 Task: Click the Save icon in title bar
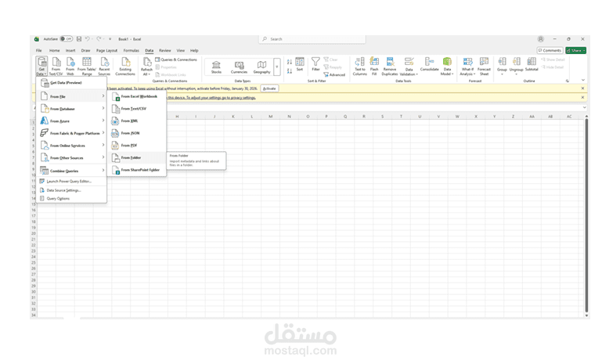click(79, 39)
